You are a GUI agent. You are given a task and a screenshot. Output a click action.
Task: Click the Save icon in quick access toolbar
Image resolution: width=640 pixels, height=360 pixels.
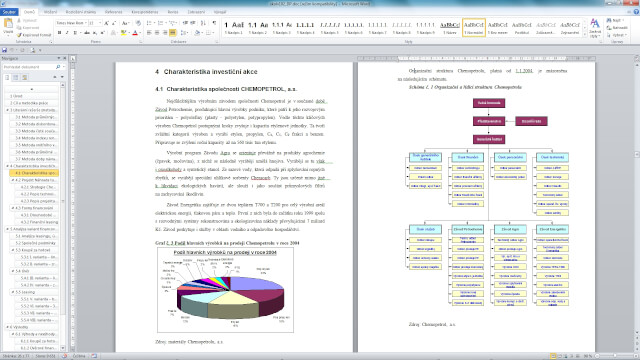pyautogui.click(x=4, y=50)
